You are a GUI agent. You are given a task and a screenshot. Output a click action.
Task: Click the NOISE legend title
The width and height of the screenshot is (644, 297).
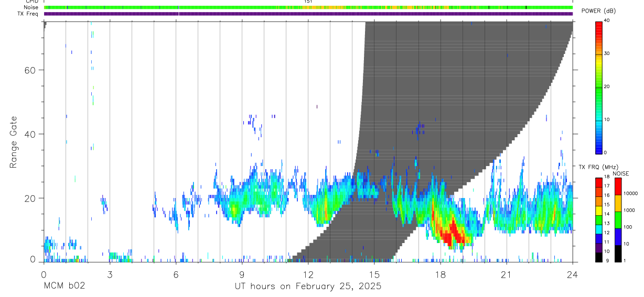click(620, 173)
